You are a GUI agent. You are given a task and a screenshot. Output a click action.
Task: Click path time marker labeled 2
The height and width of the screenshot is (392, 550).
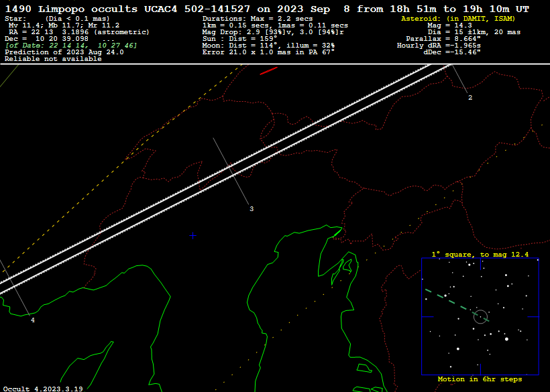(x=470, y=98)
